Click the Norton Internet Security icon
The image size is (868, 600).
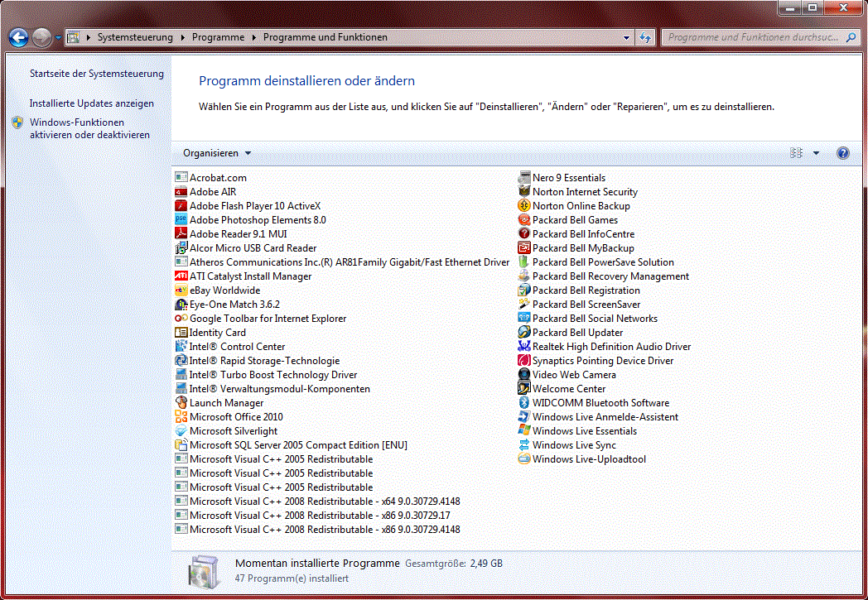click(524, 192)
